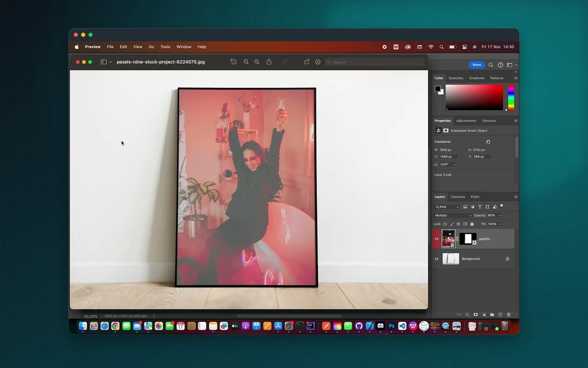Viewport: 588px width, 368px height.
Task: Open the Tools menu
Action: click(165, 47)
